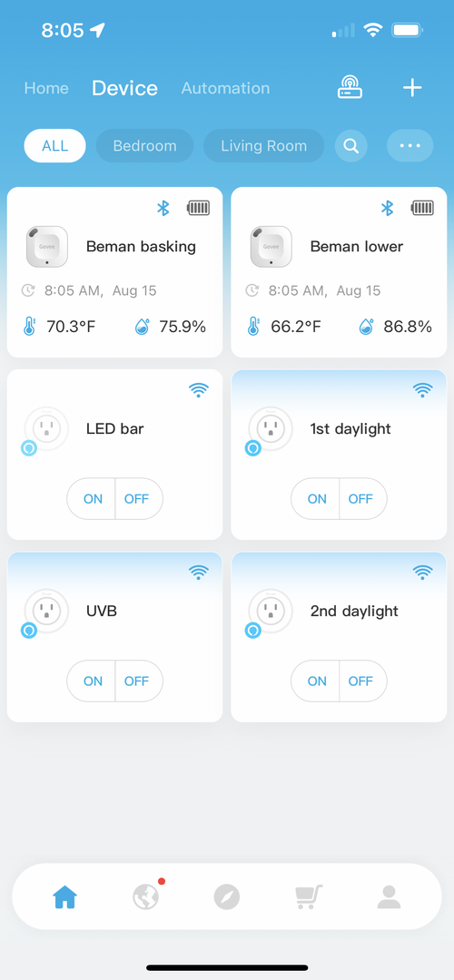Open the profile person icon
Image resolution: width=454 pixels, height=980 pixels.
click(389, 897)
